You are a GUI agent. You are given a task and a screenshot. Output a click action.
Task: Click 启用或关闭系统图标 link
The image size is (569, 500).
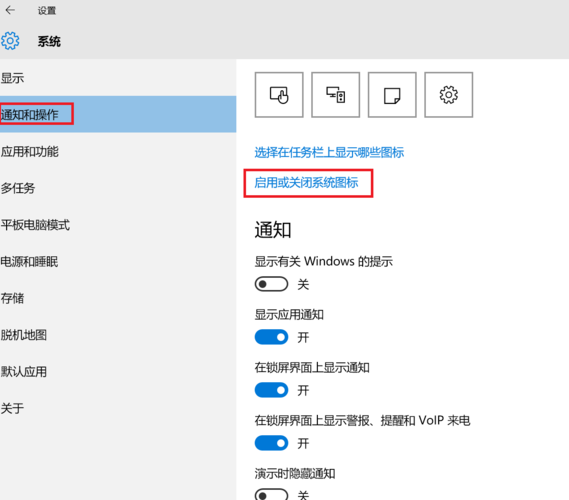(x=306, y=183)
